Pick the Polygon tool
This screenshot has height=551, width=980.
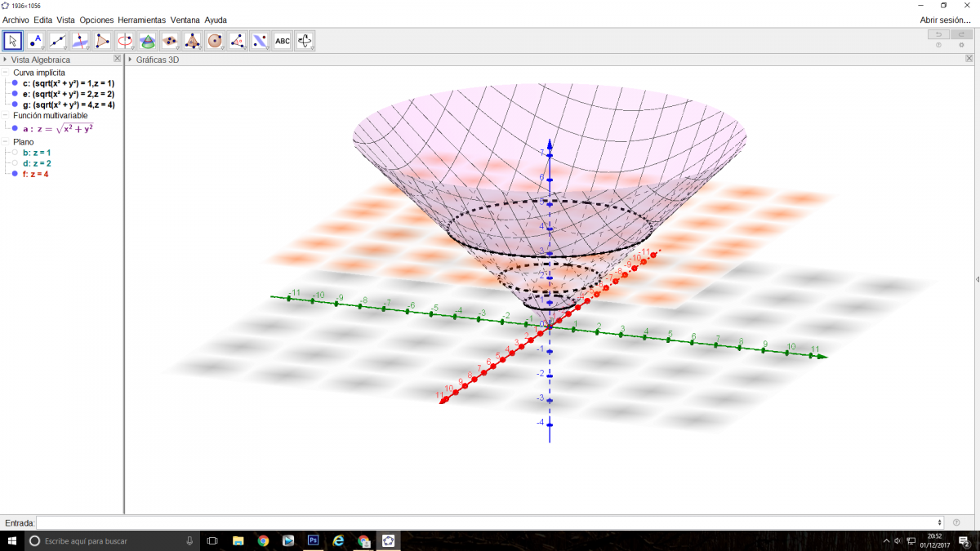(x=102, y=40)
